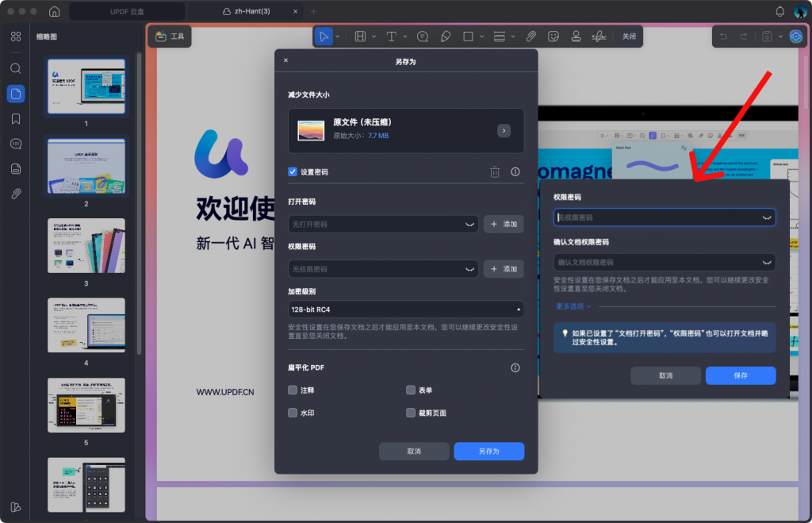Click the info icon beside 扁平化 PDF
The width and height of the screenshot is (812, 523).
515,367
